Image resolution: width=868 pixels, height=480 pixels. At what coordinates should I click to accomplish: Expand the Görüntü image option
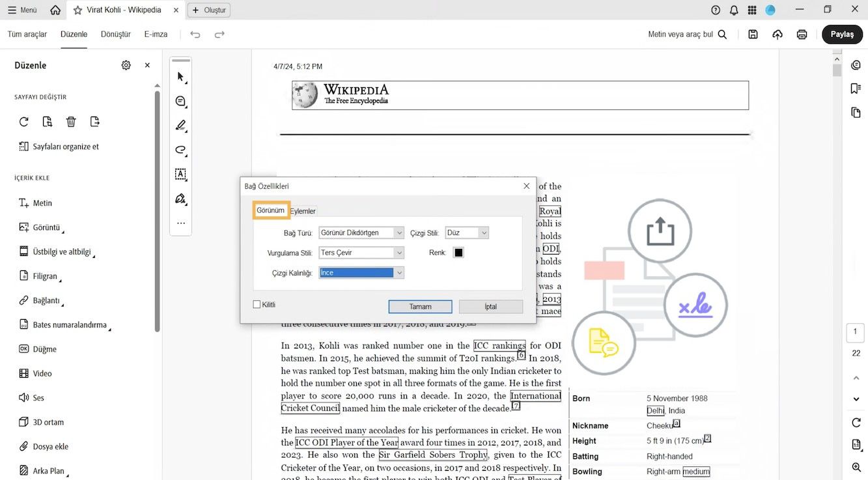(41, 227)
